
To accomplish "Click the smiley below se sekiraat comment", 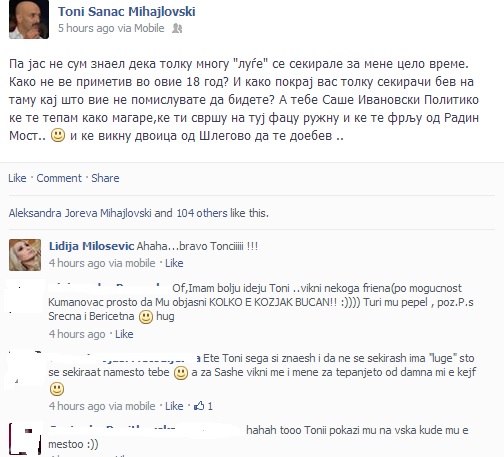I will [57, 389].
